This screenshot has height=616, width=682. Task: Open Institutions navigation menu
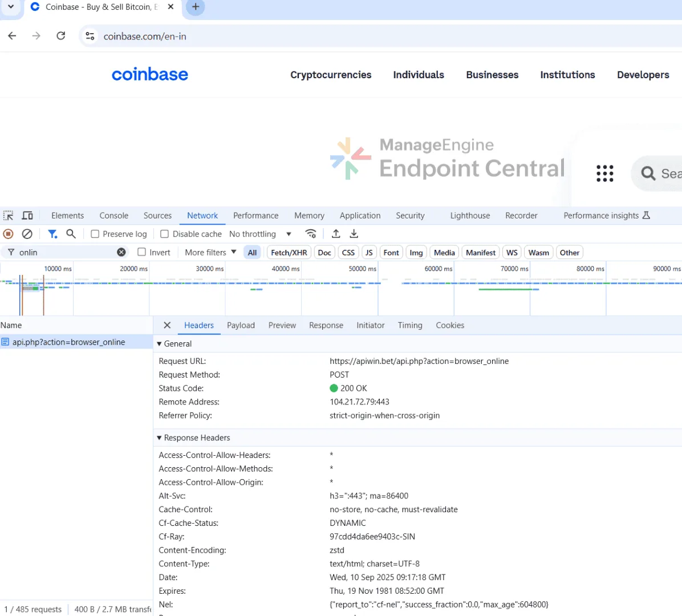coord(567,75)
